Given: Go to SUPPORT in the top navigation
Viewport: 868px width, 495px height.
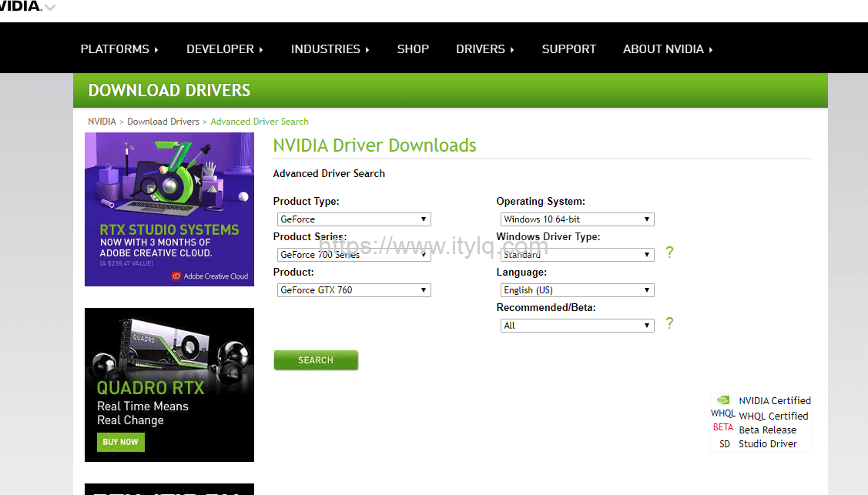Looking at the screenshot, I should click(x=568, y=48).
